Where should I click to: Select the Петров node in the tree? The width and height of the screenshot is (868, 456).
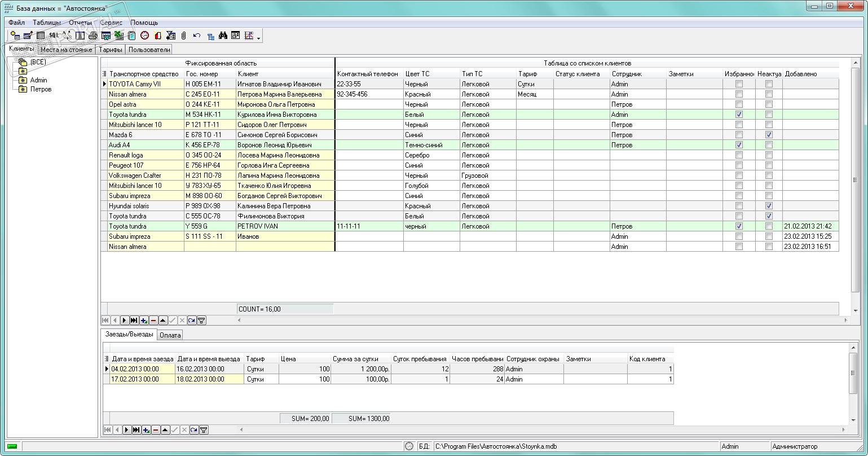click(x=41, y=89)
